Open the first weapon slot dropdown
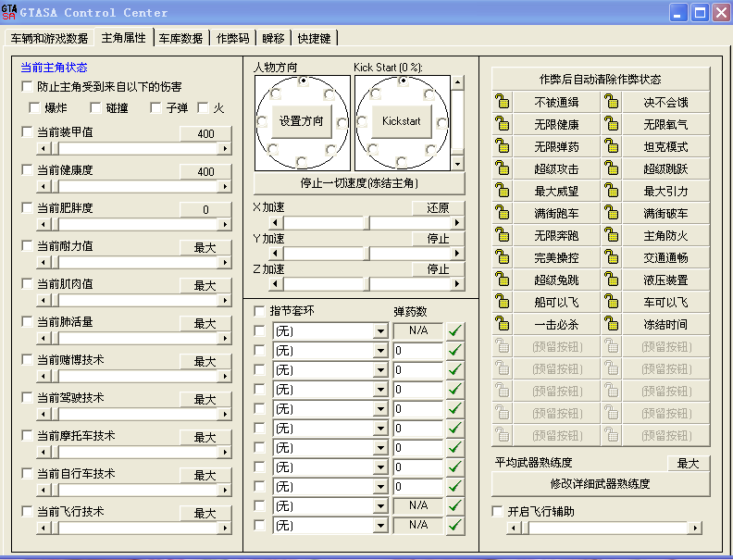This screenshot has width=733, height=560. tap(380, 331)
